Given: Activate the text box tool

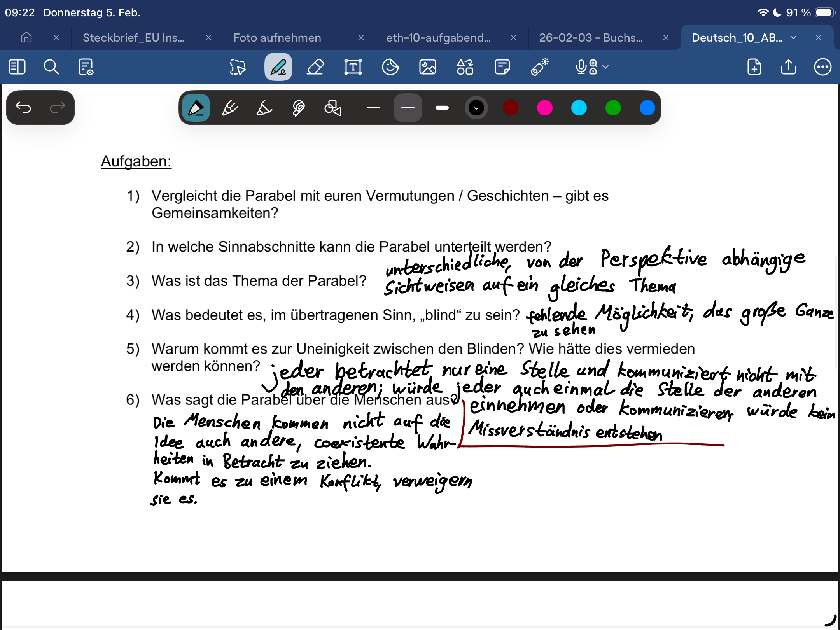Looking at the screenshot, I should click(x=353, y=67).
